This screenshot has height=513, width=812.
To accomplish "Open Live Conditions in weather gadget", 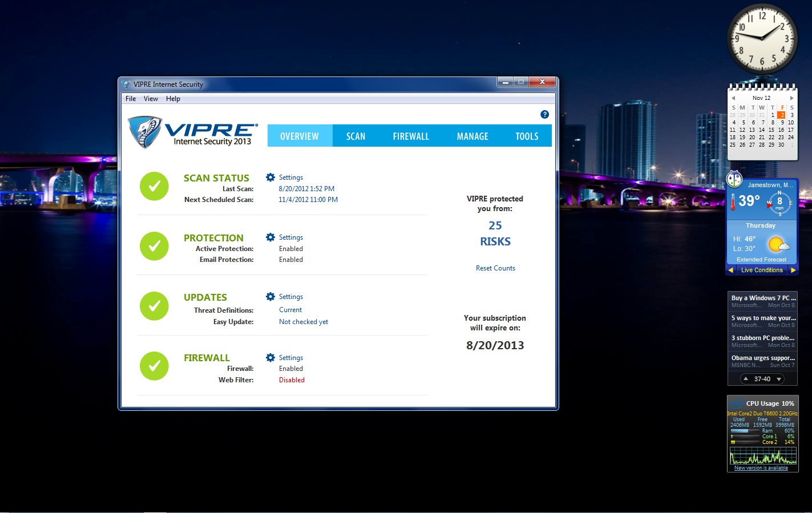I will [x=762, y=270].
